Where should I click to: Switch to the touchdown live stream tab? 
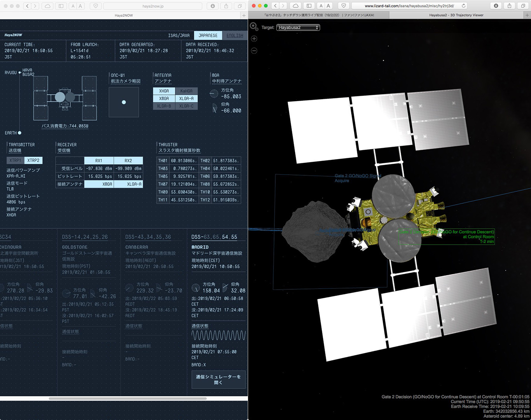tap(319, 15)
